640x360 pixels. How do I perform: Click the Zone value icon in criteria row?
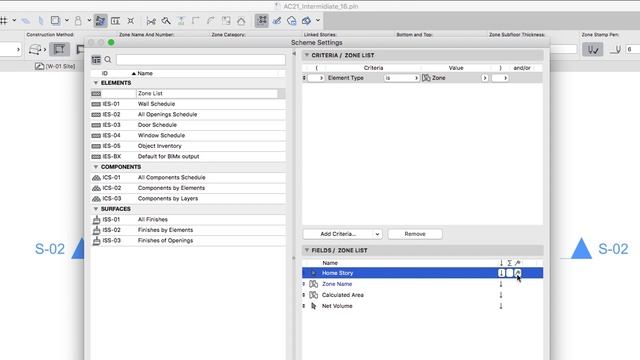coord(426,78)
